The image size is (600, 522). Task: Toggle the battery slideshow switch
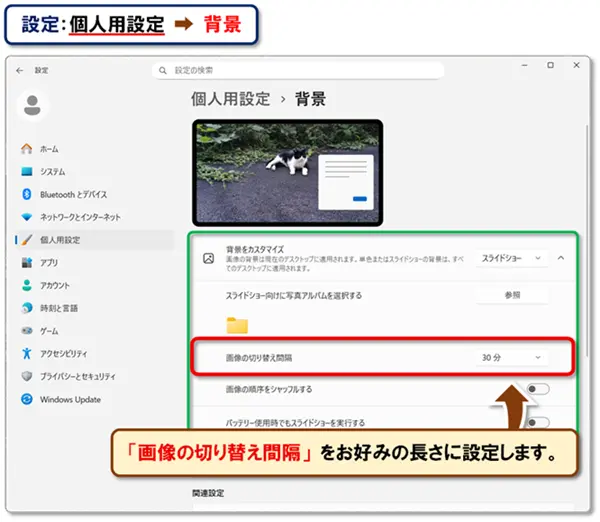point(538,422)
